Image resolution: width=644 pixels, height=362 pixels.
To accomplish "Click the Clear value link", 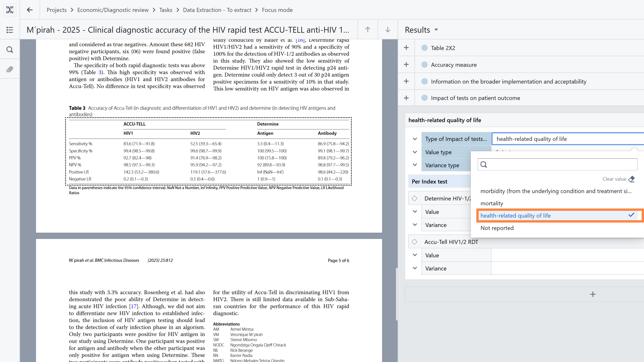I will [614, 179].
